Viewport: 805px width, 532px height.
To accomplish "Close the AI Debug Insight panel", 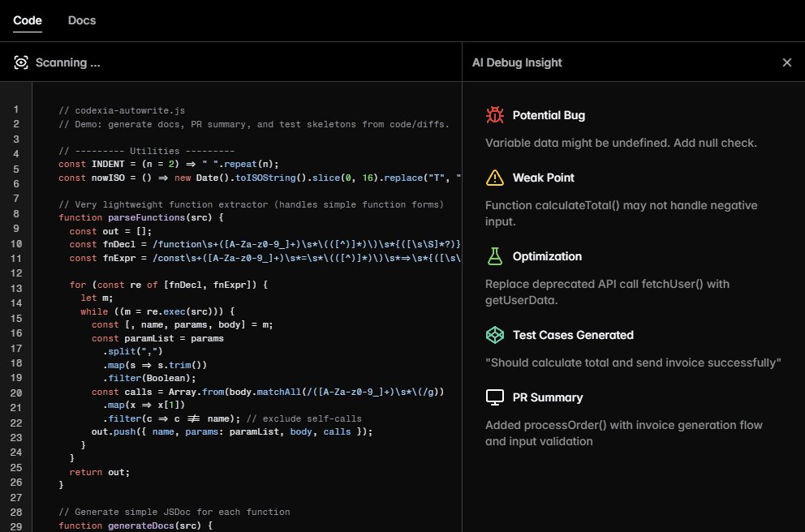I will coord(786,62).
